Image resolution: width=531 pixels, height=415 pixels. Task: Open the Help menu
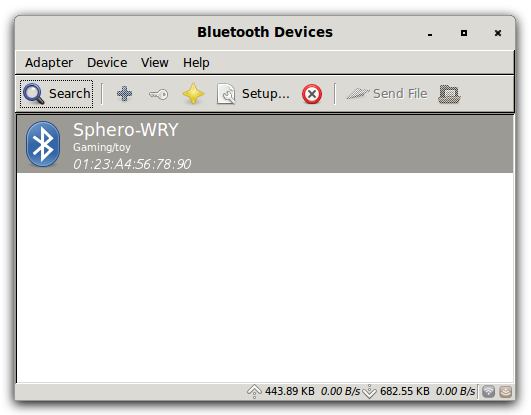click(196, 63)
